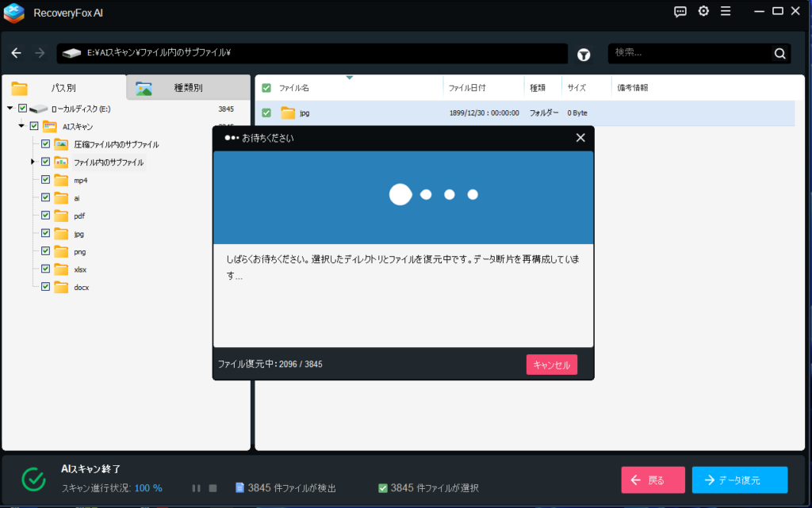Toggle the select-all checkbox in file list header
Viewport: 812px width, 508px height.
[266, 88]
